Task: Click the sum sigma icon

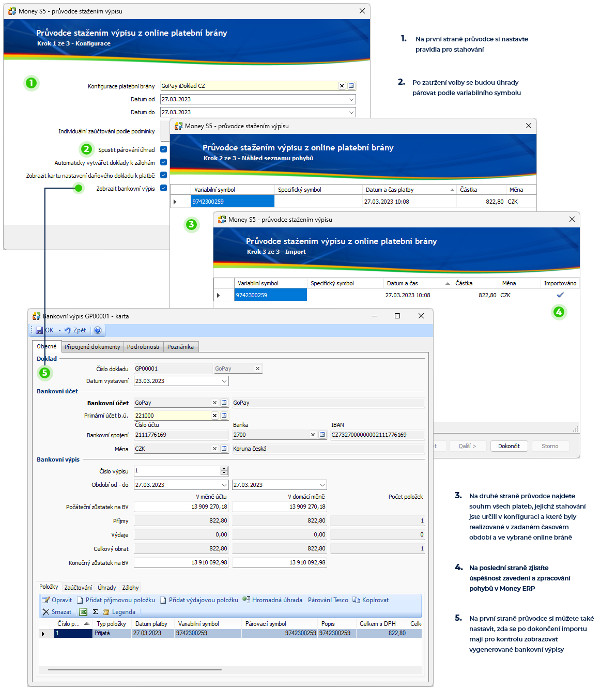Action: tap(95, 612)
